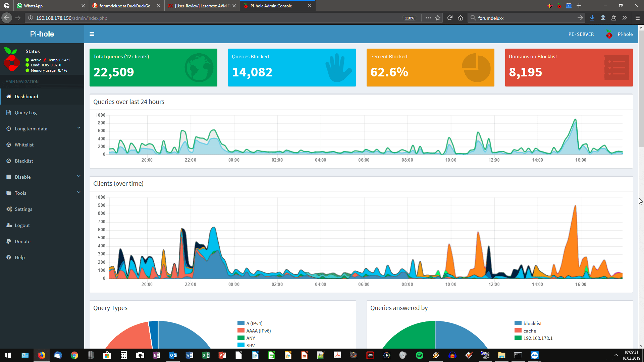Expand the Disable submenu
Viewport: 644px width, 362px height.
(x=42, y=177)
